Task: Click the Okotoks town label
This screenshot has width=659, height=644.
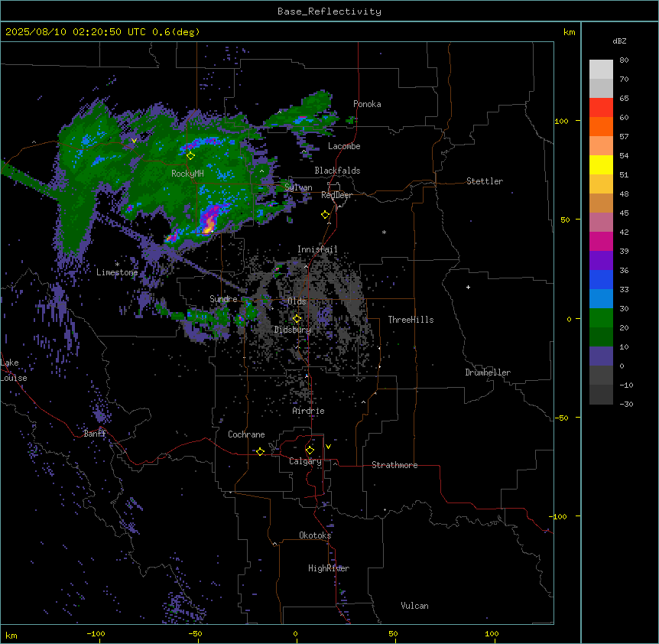Action: coord(315,535)
